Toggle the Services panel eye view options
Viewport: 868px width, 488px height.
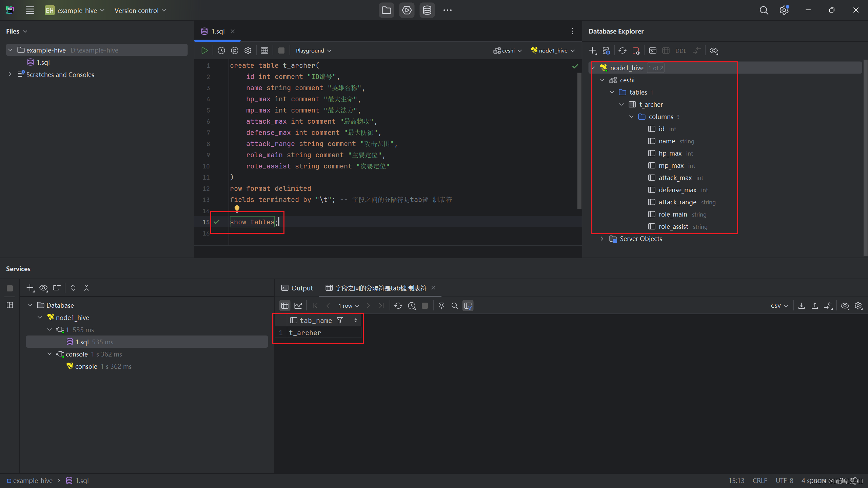pos(43,288)
